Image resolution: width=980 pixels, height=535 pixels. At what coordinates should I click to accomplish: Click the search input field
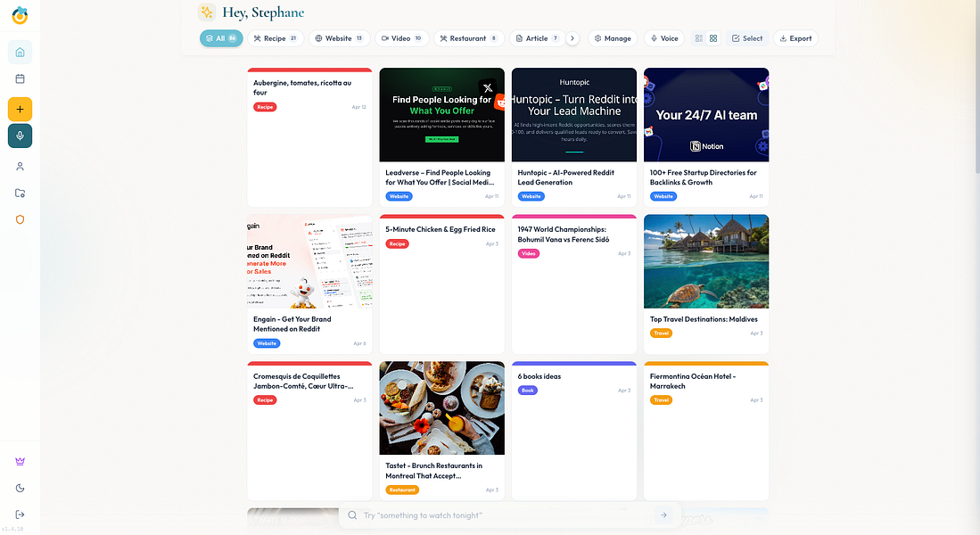(506, 515)
